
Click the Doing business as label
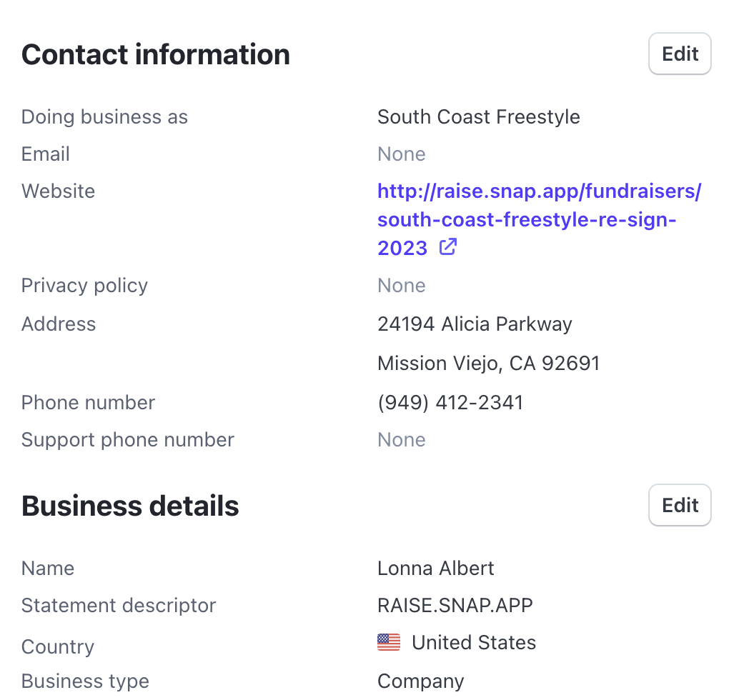(104, 116)
